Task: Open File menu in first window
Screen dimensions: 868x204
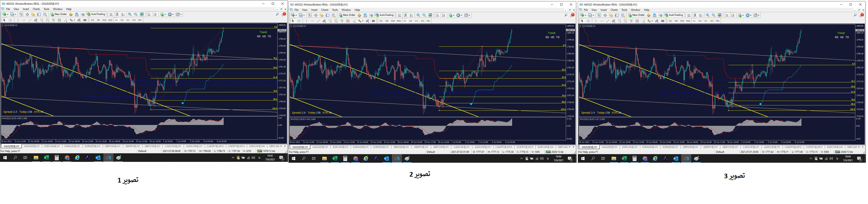Action: pos(8,9)
